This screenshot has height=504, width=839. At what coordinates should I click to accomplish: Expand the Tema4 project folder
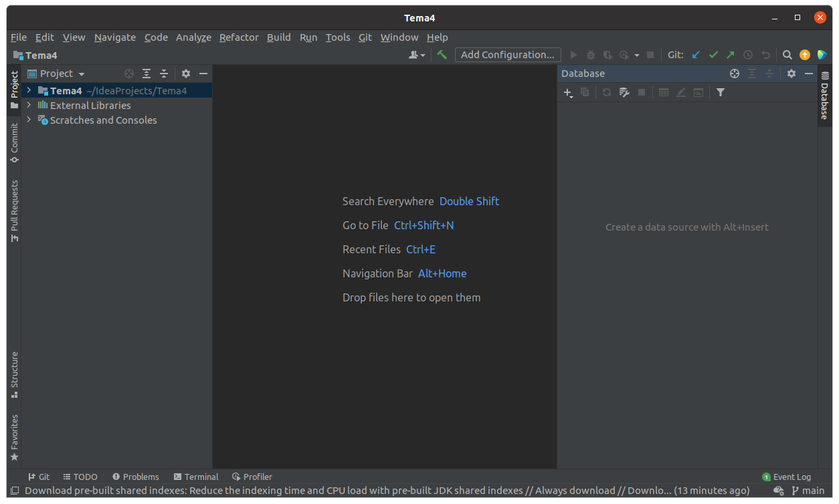click(29, 90)
